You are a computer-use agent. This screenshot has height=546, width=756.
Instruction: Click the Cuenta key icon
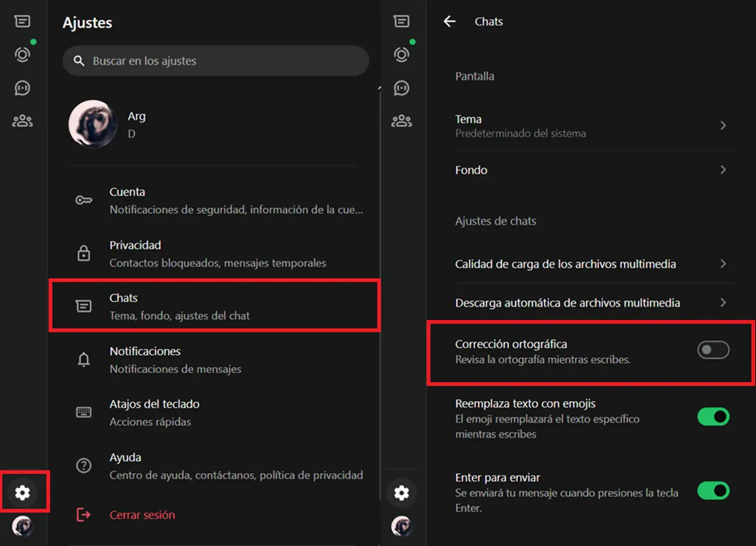coord(83,200)
